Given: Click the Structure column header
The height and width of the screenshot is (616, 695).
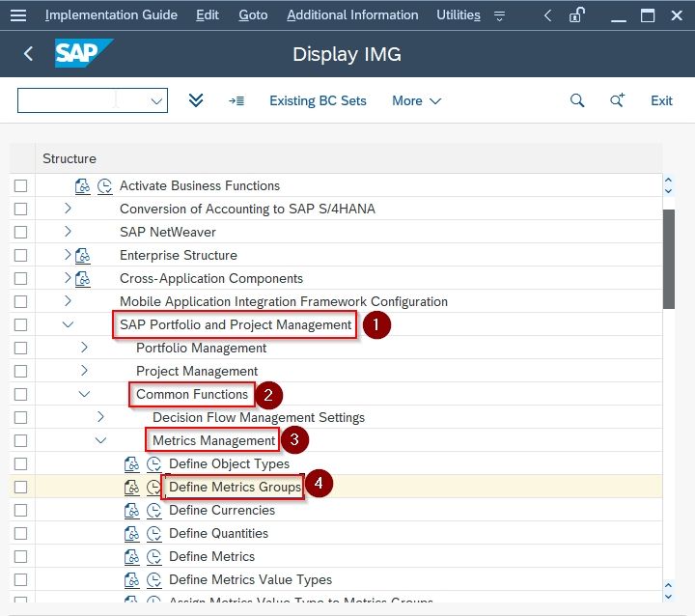Looking at the screenshot, I should pyautogui.click(x=348, y=158).
